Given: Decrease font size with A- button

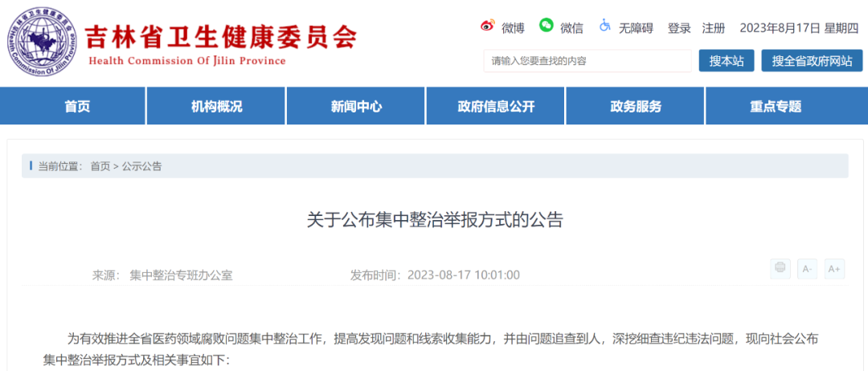Looking at the screenshot, I should [x=807, y=268].
